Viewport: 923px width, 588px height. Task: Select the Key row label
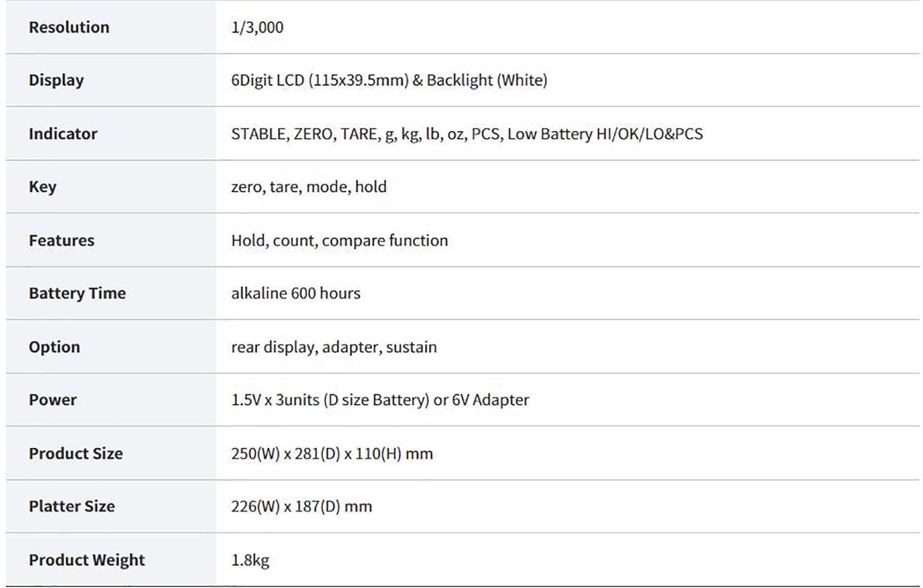43,186
